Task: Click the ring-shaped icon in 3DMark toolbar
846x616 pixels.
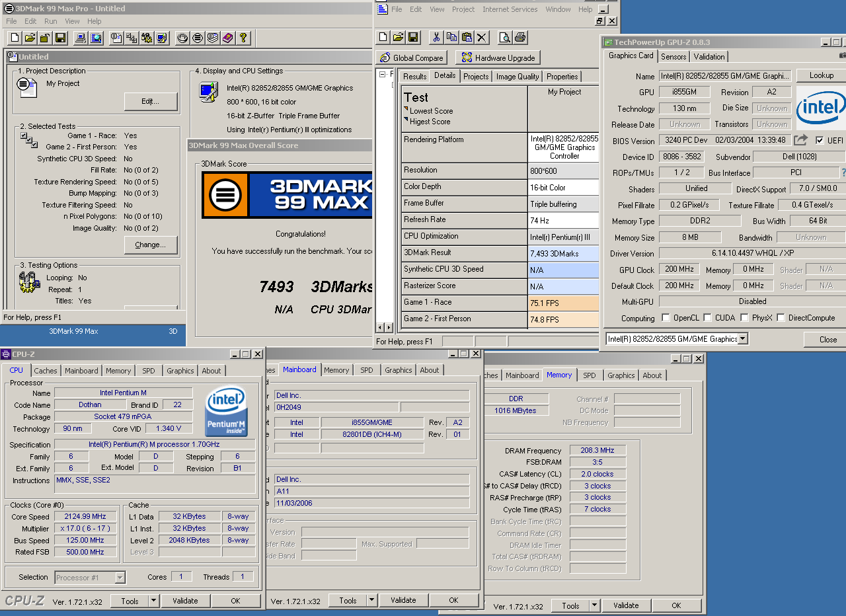Action: point(182,38)
